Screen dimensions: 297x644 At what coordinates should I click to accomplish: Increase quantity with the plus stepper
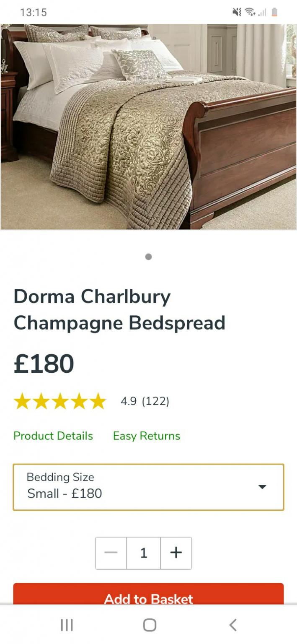click(x=176, y=553)
